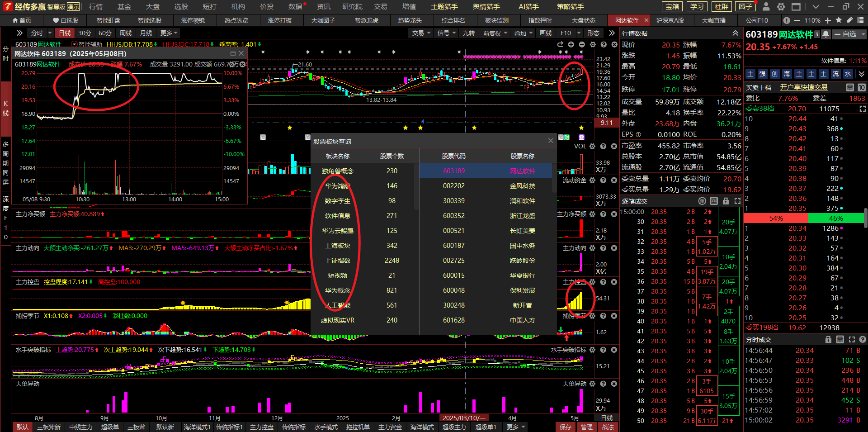The height and width of the screenshot is (432, 868).
Task: Click the 保存 button
Action: (x=566, y=427)
